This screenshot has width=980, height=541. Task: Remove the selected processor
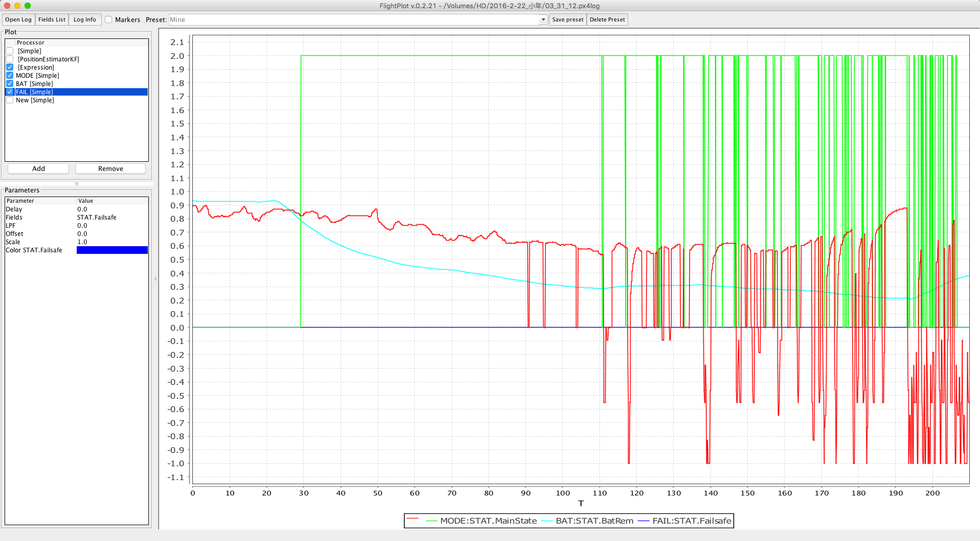[110, 169]
